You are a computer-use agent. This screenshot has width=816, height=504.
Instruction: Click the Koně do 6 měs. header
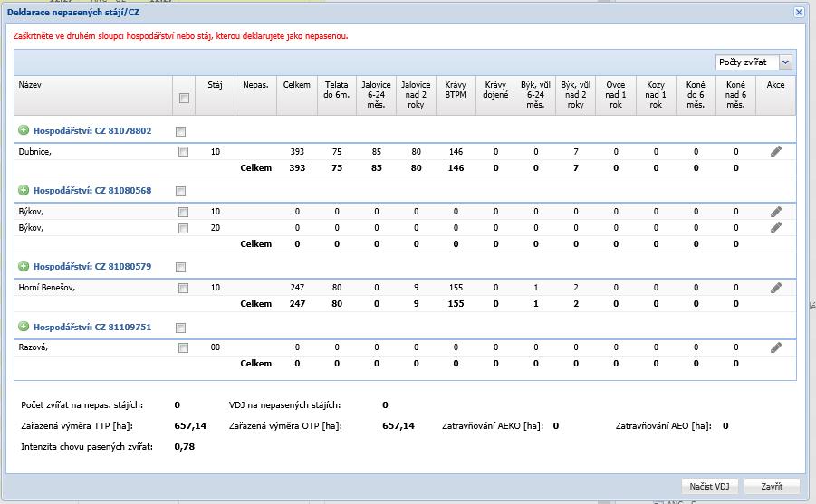coord(696,96)
